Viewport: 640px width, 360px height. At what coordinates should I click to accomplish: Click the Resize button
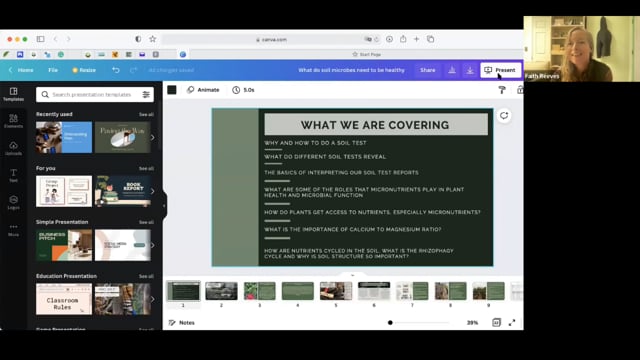pyautogui.click(x=84, y=70)
